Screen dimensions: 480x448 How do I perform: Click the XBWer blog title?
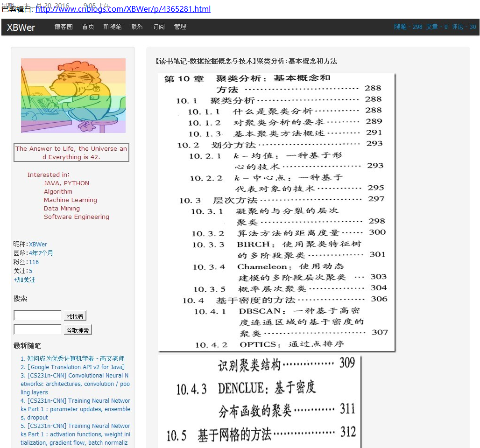tap(21, 27)
